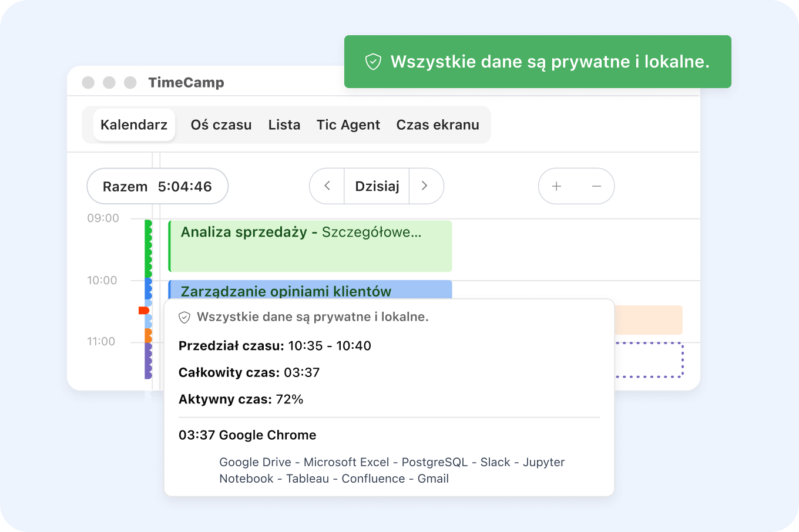Click the previous day chevron arrow

[x=327, y=186]
